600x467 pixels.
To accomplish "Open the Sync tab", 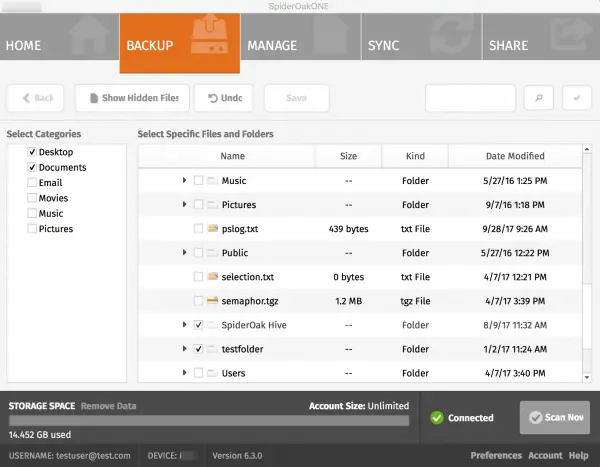I will [422, 37].
